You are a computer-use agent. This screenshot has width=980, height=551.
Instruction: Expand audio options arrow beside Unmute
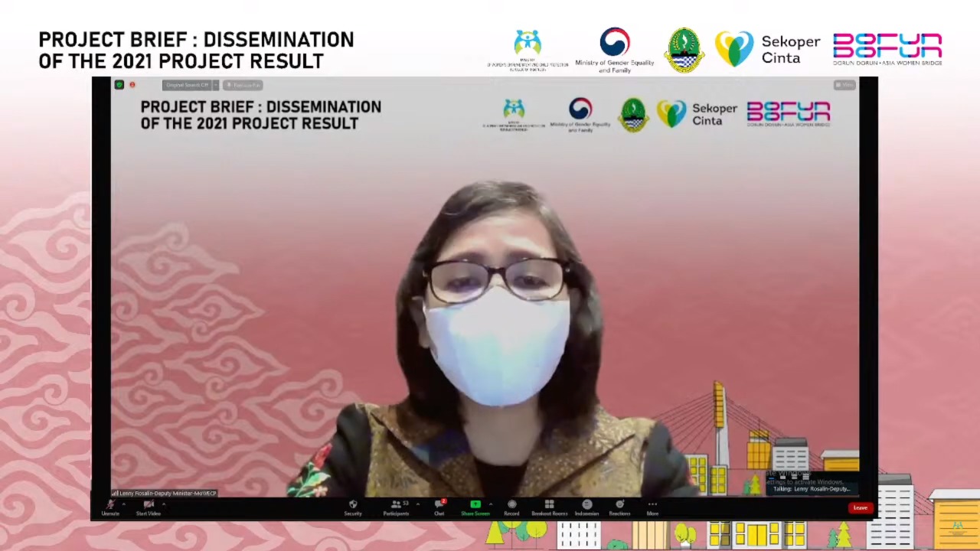pos(123,504)
